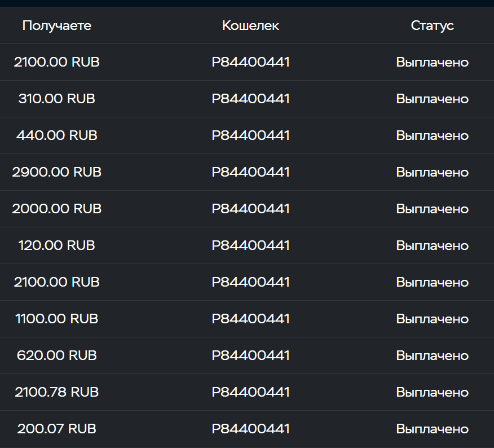
Task: Click Выплачено status in the 120.00 RUB row
Action: pyautogui.click(x=432, y=245)
